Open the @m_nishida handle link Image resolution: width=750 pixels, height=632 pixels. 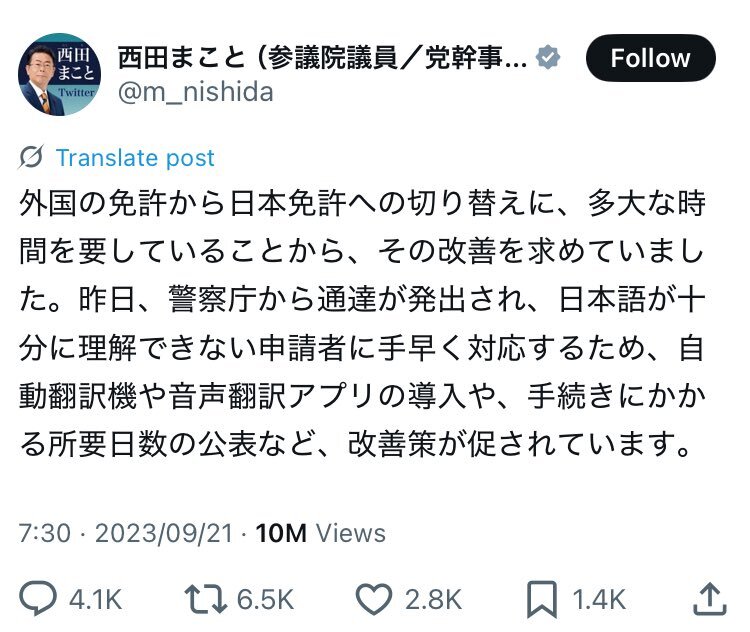[195, 92]
